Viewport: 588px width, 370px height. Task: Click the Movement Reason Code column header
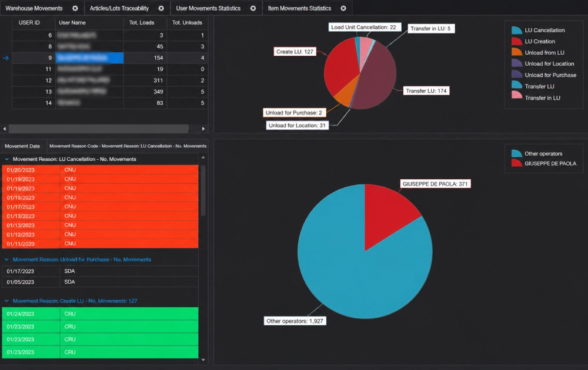pyautogui.click(x=128, y=146)
